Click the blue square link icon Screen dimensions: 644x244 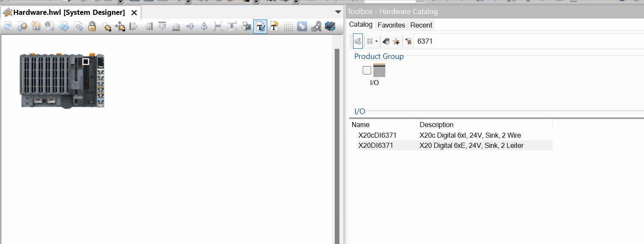tap(302, 27)
